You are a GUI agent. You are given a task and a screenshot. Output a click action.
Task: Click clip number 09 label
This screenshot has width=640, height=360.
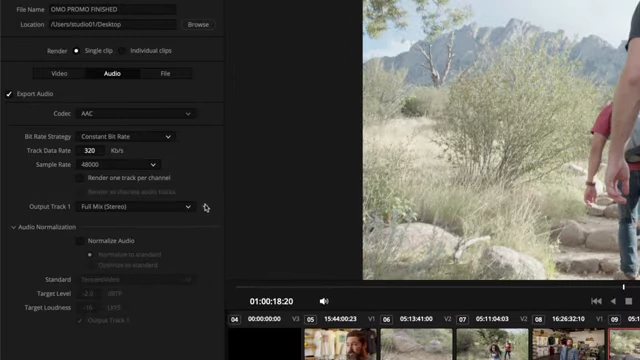click(x=614, y=320)
